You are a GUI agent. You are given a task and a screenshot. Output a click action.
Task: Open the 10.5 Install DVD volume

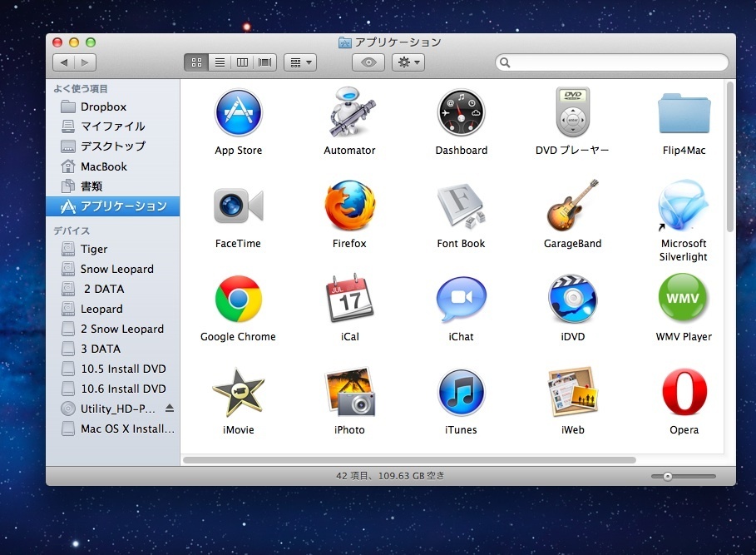point(113,369)
